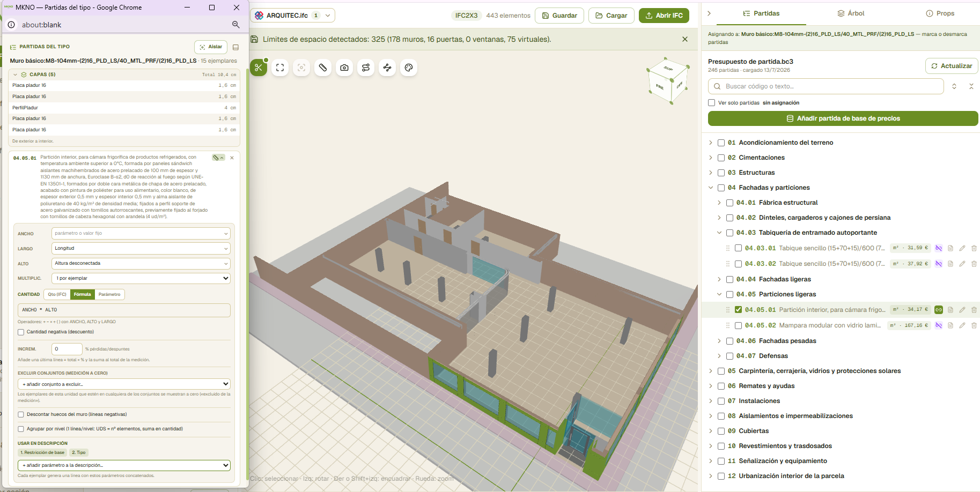Check partida 04.05.02 Mampara modular

(x=739, y=325)
